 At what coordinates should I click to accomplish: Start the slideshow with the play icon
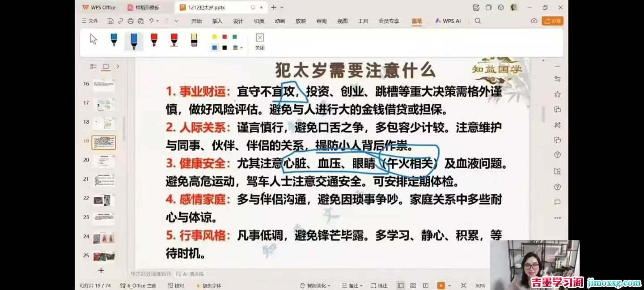(x=441, y=285)
